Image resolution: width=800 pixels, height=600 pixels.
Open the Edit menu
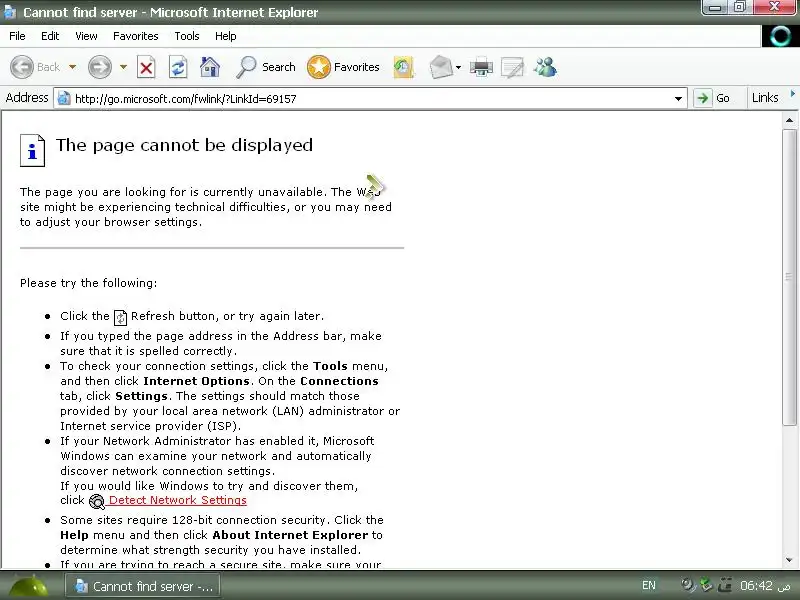pyautogui.click(x=50, y=36)
